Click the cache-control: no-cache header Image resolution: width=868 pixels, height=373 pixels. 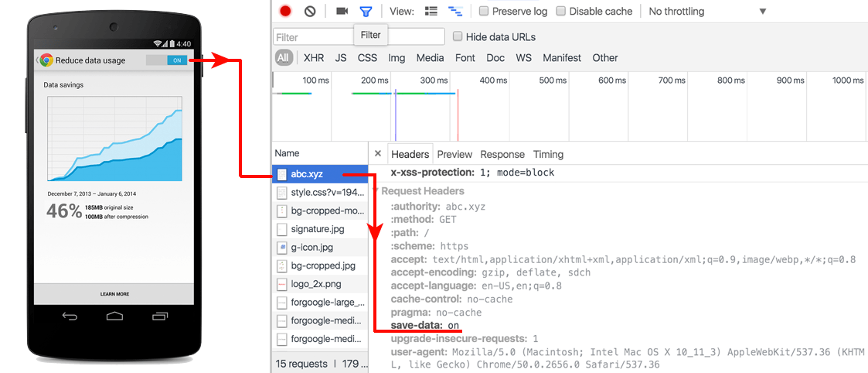451,299
